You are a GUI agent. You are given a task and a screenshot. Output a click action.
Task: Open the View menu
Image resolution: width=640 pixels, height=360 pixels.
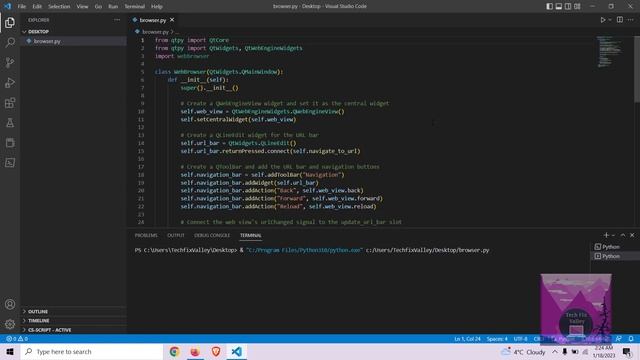(82, 6)
